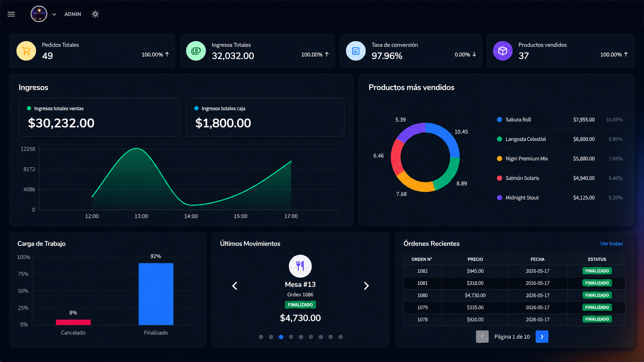Click the Tasa de conversión down arrow
644x362 pixels.
(x=474, y=54)
